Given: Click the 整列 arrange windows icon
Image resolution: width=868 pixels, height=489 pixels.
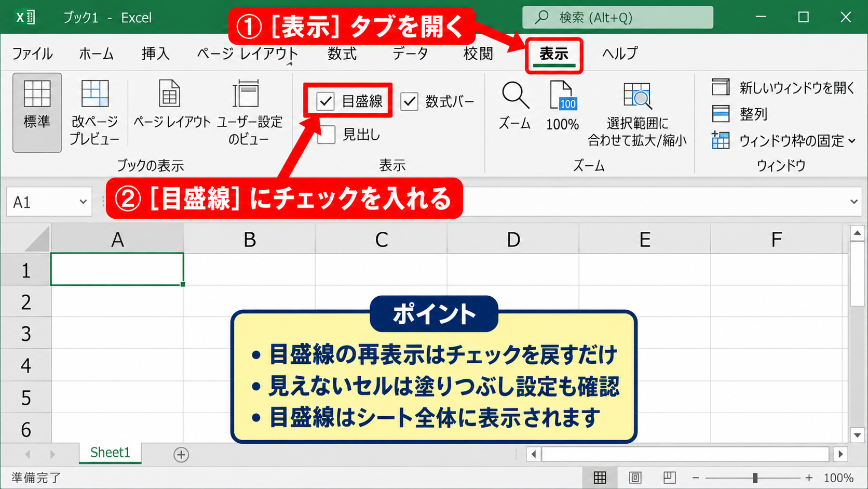Looking at the screenshot, I should 721,113.
